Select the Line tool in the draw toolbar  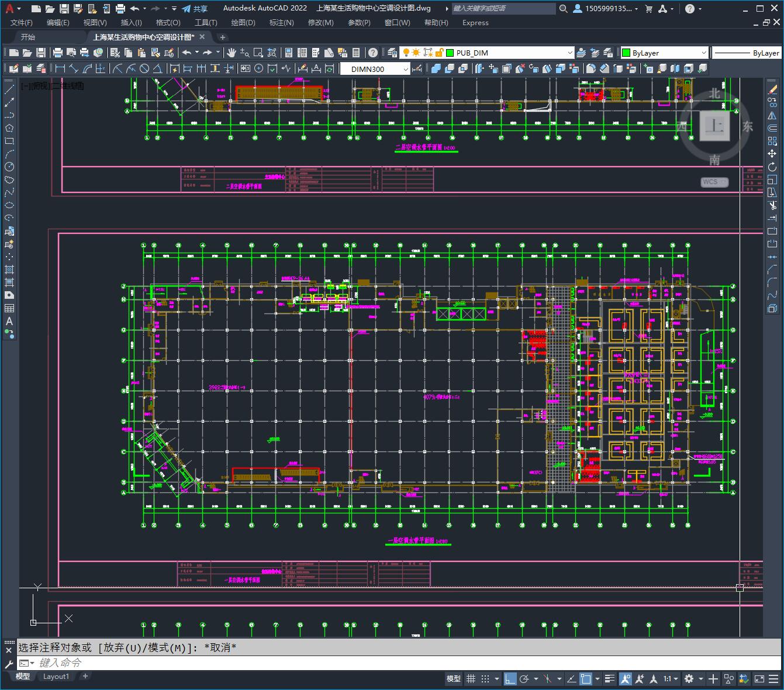pyautogui.click(x=9, y=89)
